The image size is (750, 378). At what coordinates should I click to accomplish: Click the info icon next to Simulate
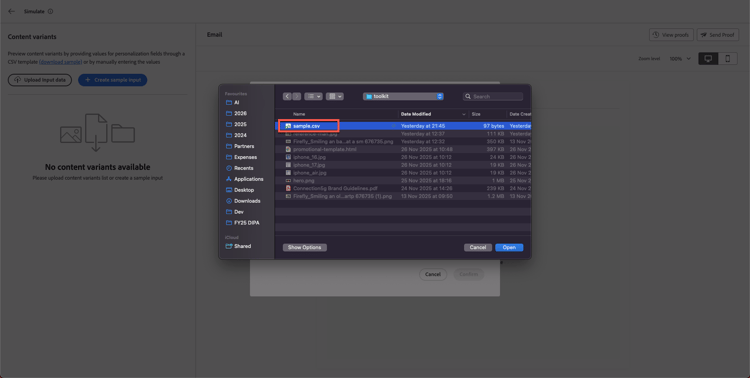pyautogui.click(x=51, y=11)
